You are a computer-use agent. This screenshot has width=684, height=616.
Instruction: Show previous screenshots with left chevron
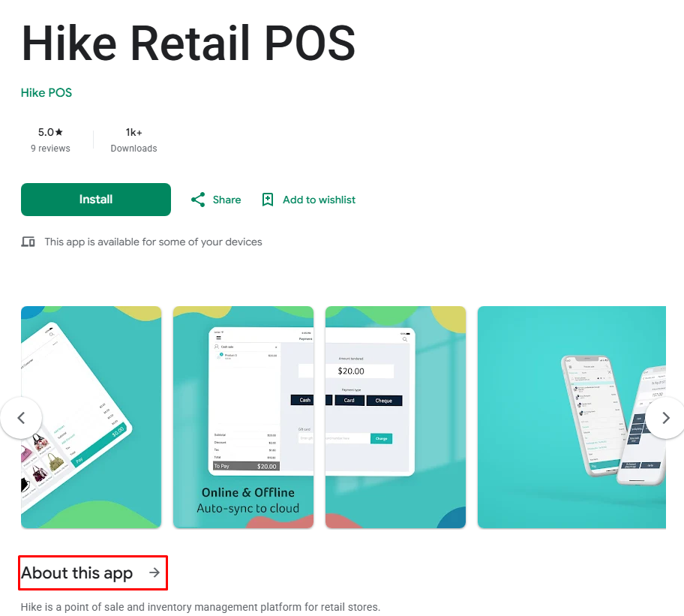point(21,418)
